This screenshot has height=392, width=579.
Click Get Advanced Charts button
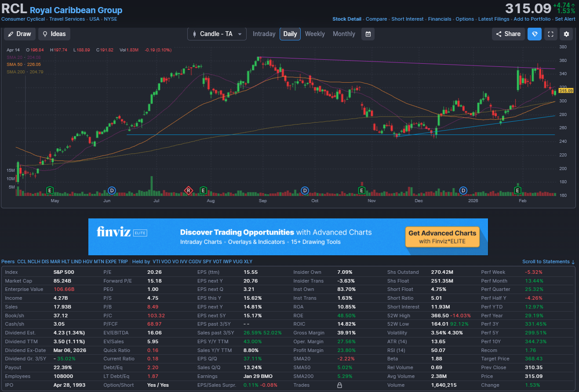tap(442, 237)
